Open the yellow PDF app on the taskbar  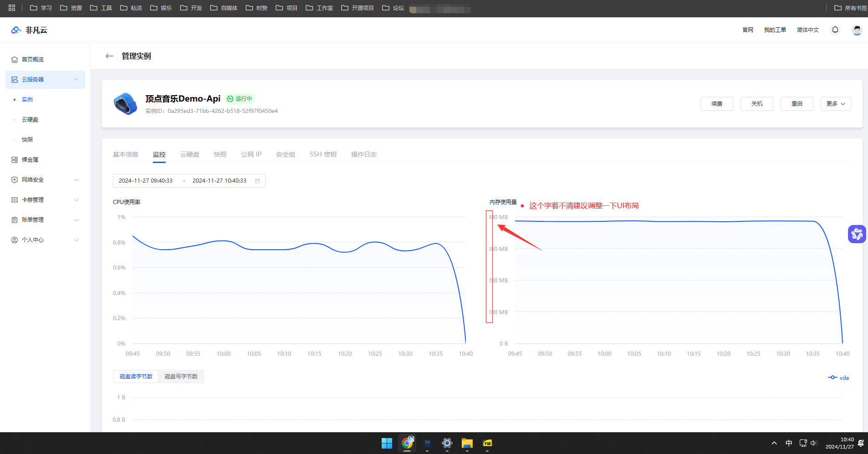click(x=487, y=443)
